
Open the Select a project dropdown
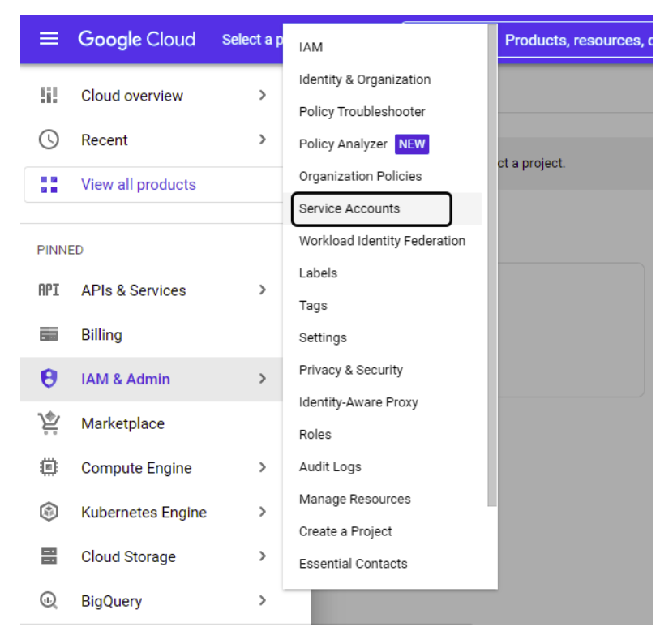[x=252, y=40]
